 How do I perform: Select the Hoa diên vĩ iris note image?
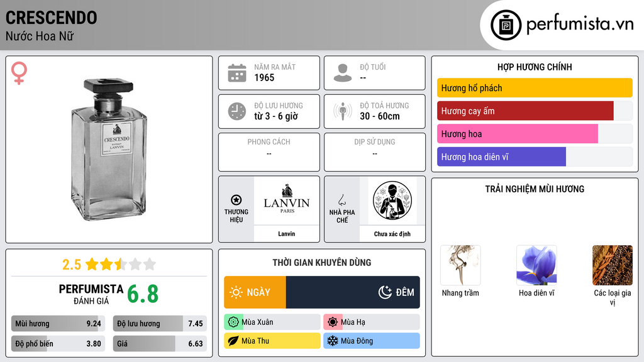click(536, 265)
